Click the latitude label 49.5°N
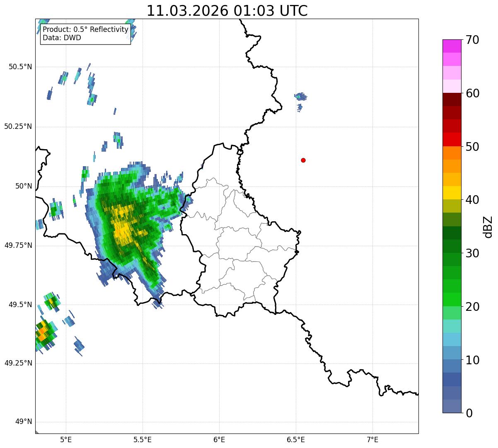498x448 pixels. point(20,305)
